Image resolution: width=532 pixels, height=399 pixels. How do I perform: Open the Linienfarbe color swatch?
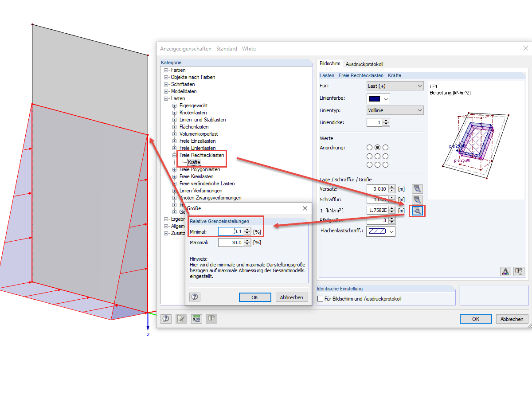point(375,98)
